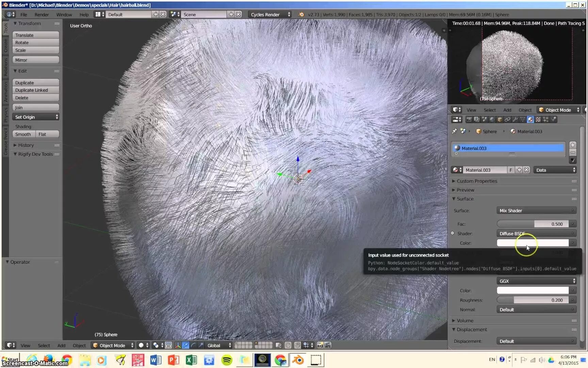The image size is (588, 368).
Task: Click the Rotate button
Action: (x=36, y=43)
